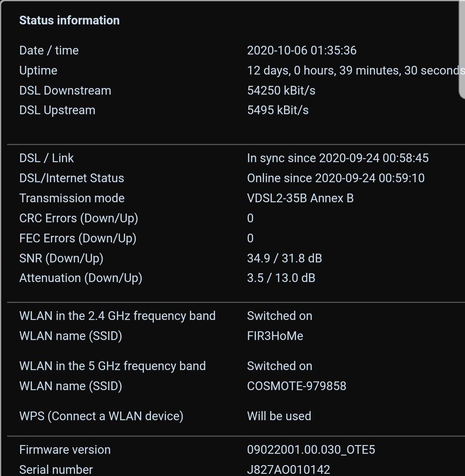Image resolution: width=465 pixels, height=476 pixels.
Task: Click the WPS Will be used status
Action: [x=279, y=416]
